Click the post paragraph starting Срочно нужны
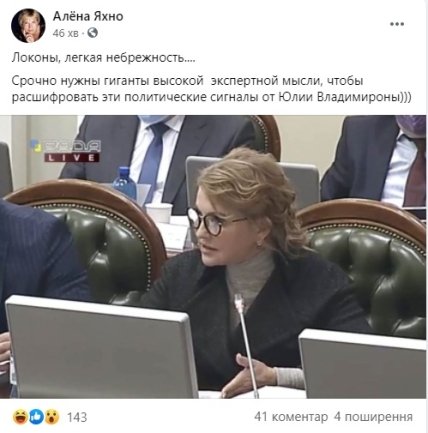Image resolution: width=428 pixels, height=433 pixels. (212, 89)
